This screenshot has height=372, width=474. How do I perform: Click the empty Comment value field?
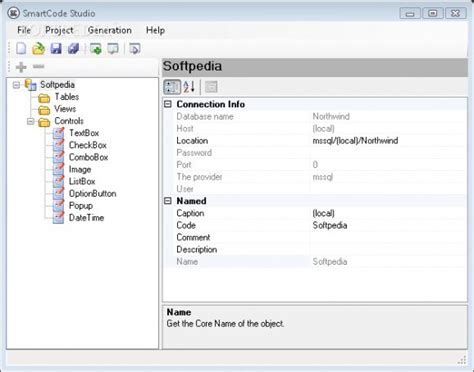point(388,237)
